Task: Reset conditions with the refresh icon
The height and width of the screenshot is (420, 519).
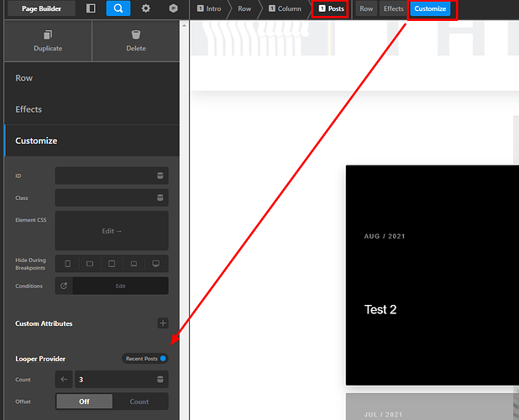Action: tap(64, 286)
